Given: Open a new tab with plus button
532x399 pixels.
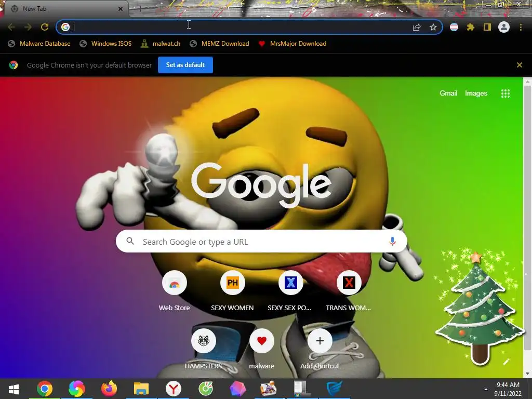Looking at the screenshot, I should (x=140, y=9).
